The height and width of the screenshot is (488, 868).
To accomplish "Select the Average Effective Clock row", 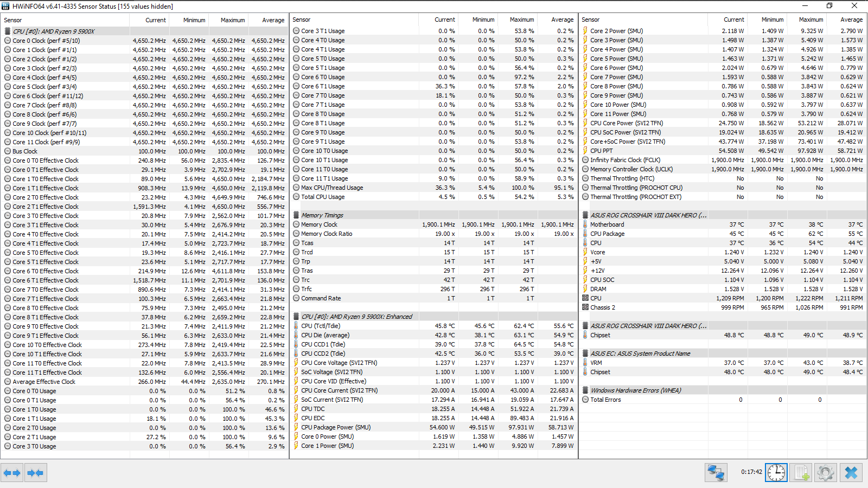I will click(x=144, y=382).
